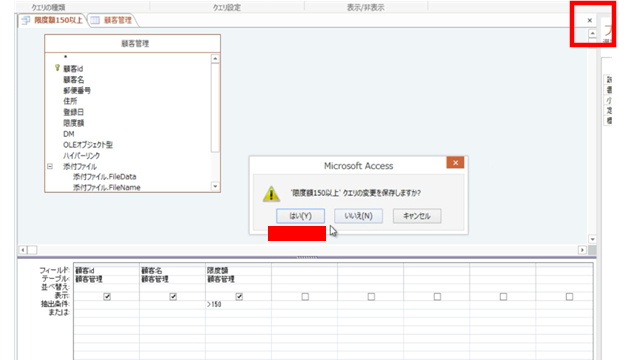Click the 顧客名 field cell in grid
The image size is (640, 360).
pyautogui.click(x=173, y=270)
